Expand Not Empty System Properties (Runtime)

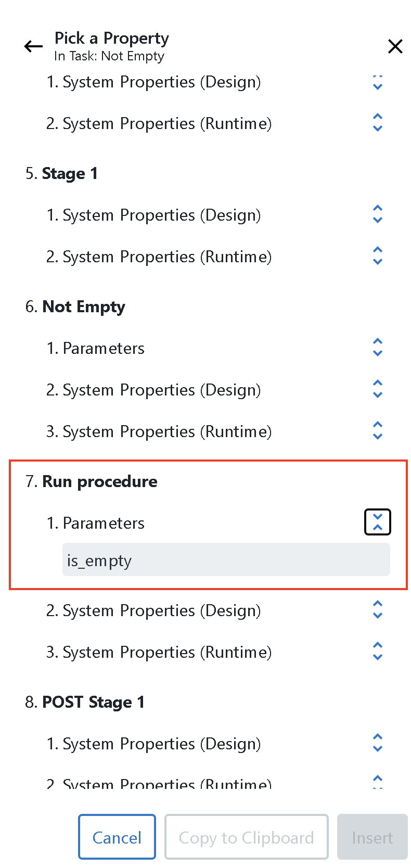(x=378, y=431)
